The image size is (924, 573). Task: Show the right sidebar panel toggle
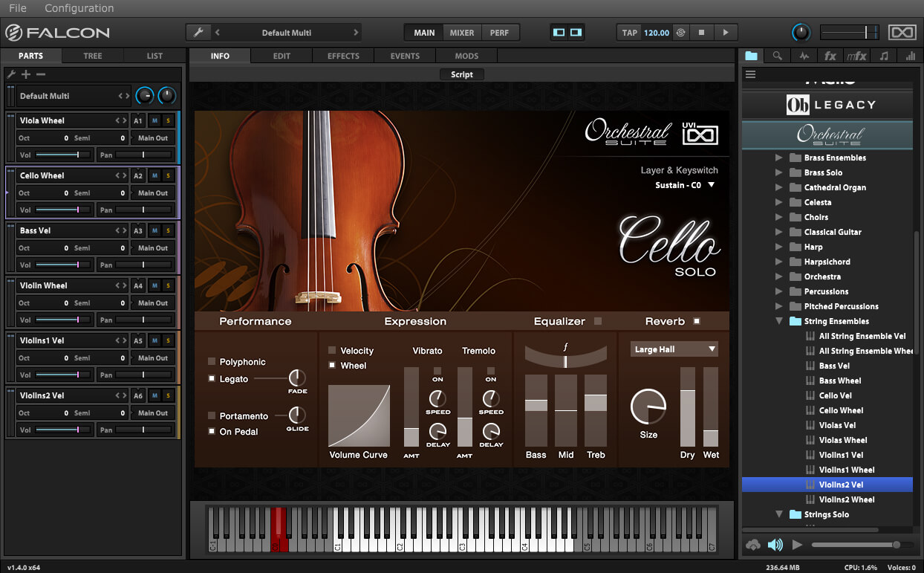coord(576,33)
